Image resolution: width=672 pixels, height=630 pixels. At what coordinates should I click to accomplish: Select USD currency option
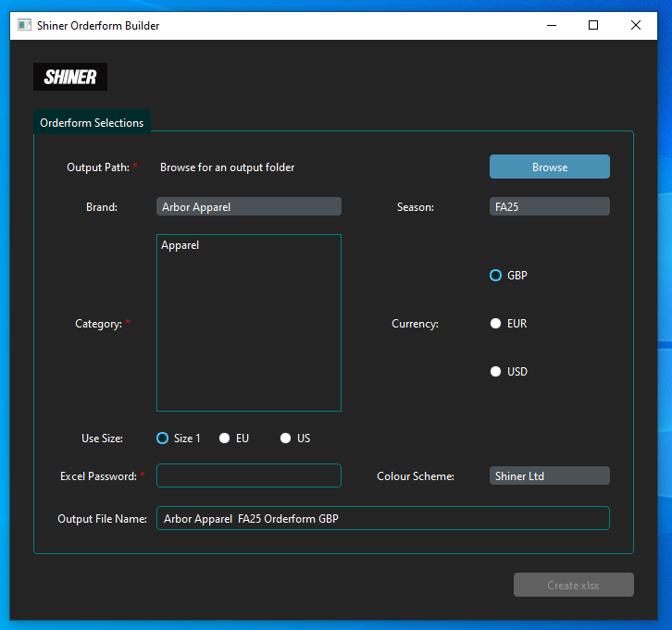point(496,372)
